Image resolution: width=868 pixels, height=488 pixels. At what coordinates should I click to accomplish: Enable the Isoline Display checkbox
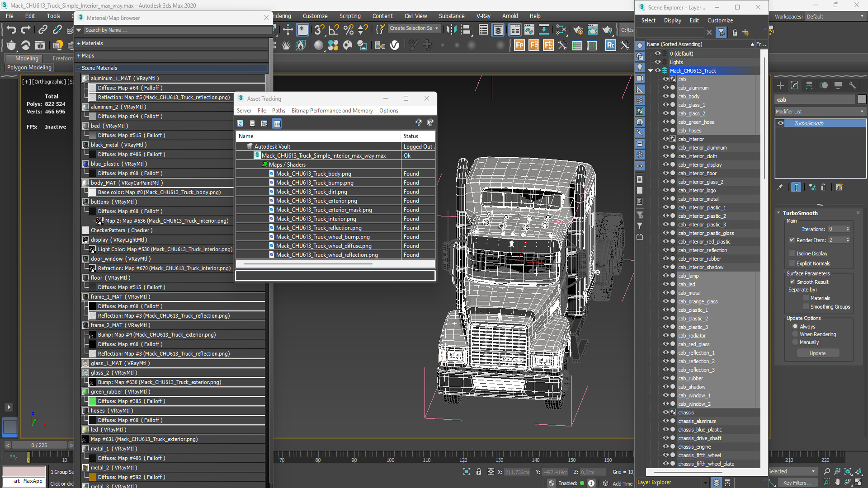[792, 253]
